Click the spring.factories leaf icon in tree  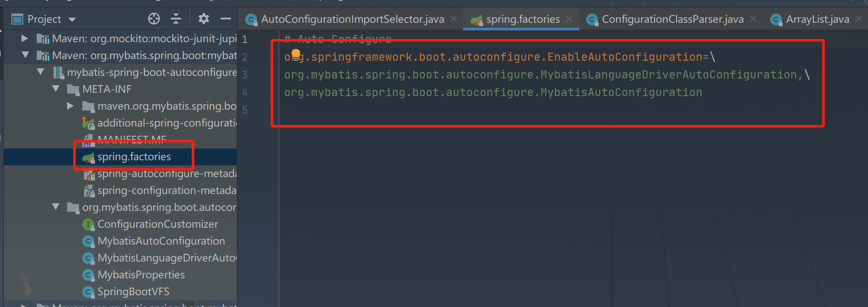coord(88,158)
